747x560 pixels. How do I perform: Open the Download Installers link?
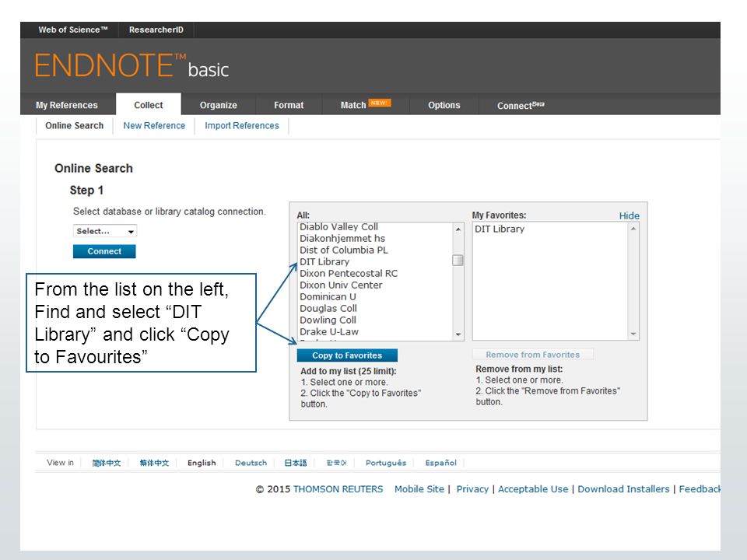click(623, 489)
